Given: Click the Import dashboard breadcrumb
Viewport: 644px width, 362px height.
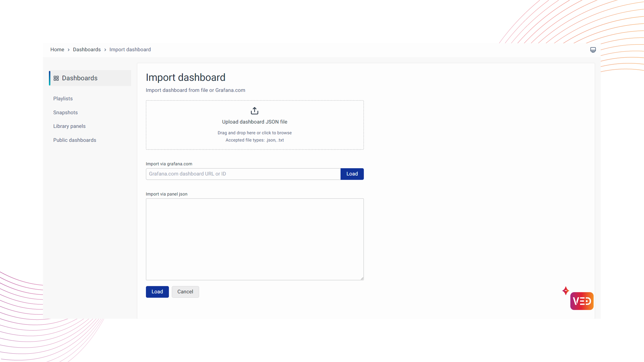Looking at the screenshot, I should (130, 50).
